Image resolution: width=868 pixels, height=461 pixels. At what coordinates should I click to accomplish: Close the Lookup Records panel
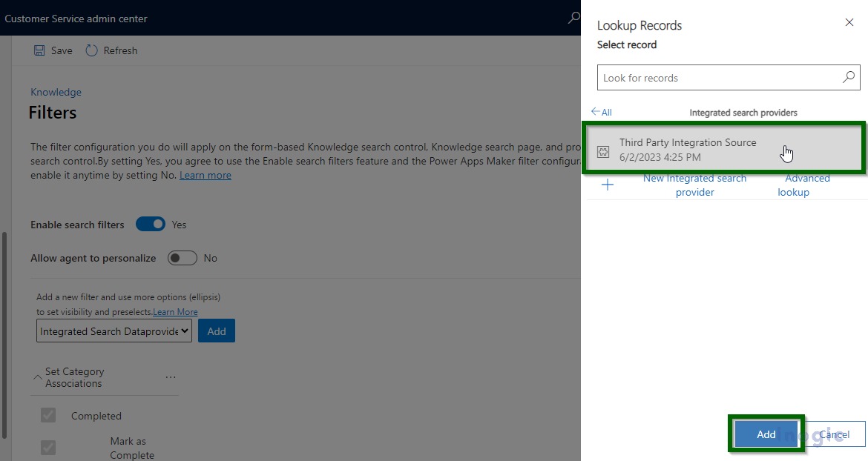849,22
